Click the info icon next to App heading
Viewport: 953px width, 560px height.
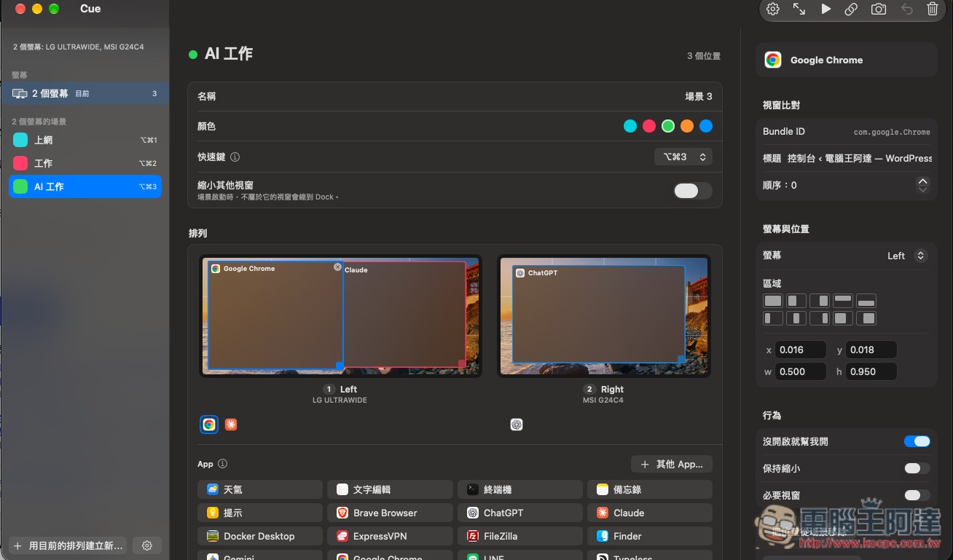pos(222,464)
